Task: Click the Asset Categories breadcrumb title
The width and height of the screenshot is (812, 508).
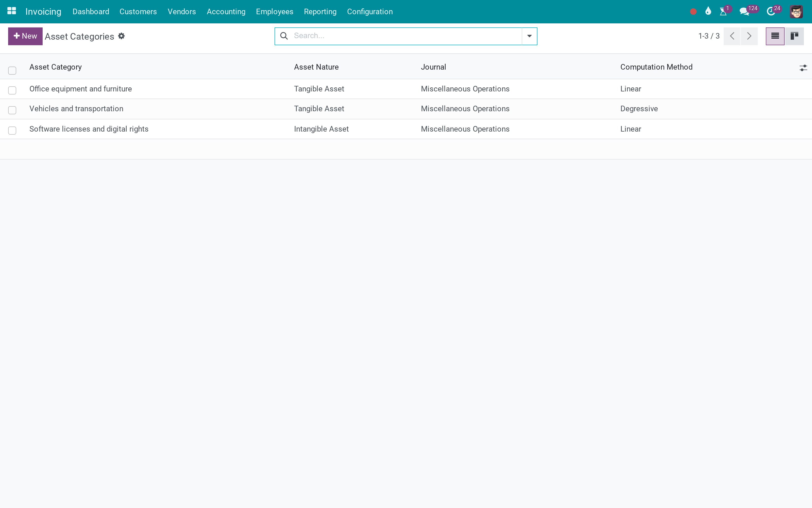Action: click(79, 36)
